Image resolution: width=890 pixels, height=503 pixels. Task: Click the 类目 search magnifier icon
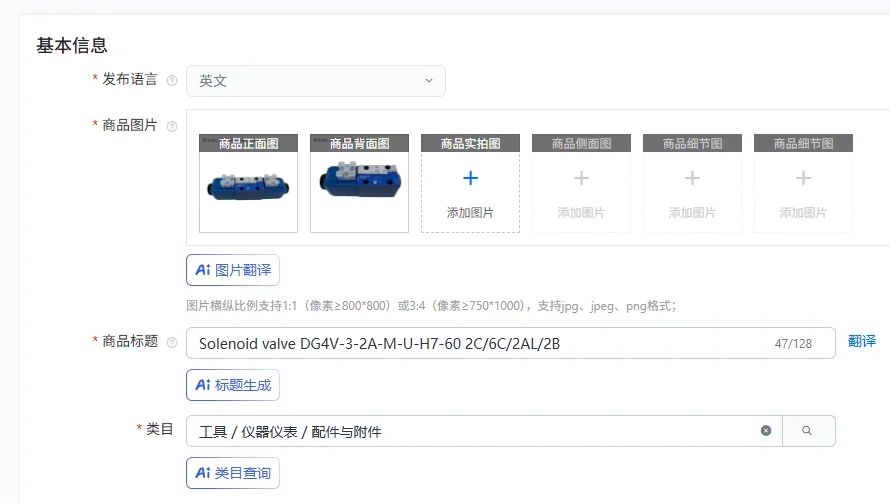coord(807,431)
